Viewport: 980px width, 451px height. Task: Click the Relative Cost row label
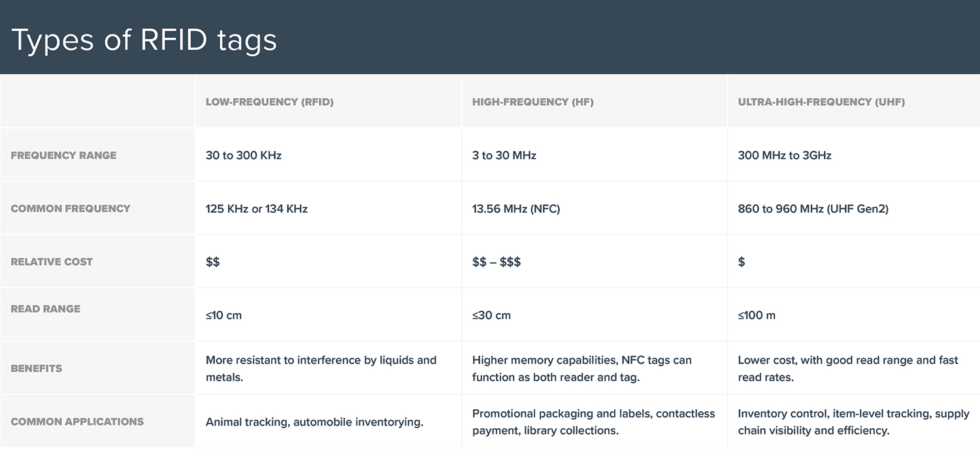[52, 262]
